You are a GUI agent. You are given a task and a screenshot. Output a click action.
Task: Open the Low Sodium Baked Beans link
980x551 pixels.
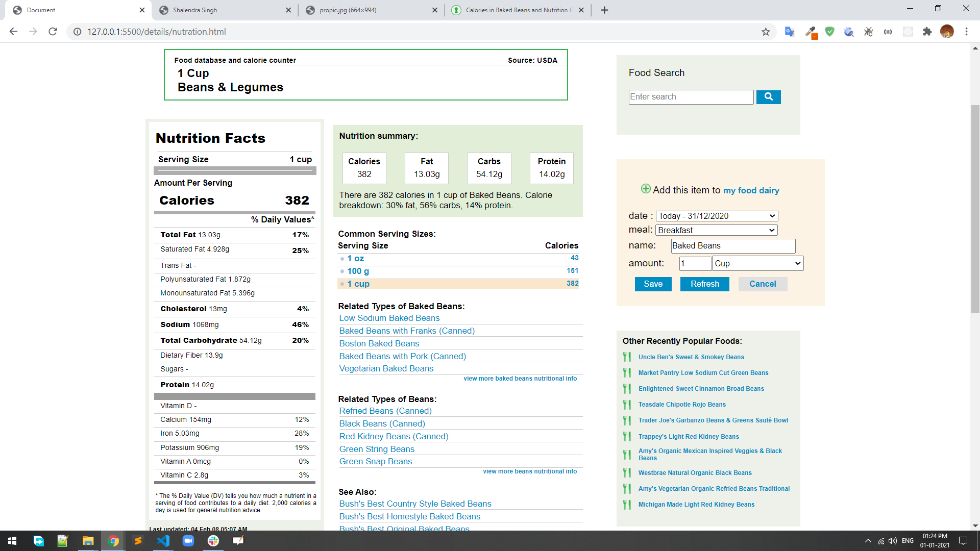389,318
